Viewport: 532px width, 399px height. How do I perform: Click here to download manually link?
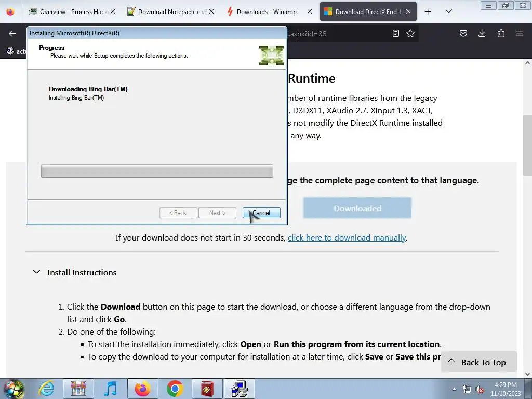pos(347,238)
